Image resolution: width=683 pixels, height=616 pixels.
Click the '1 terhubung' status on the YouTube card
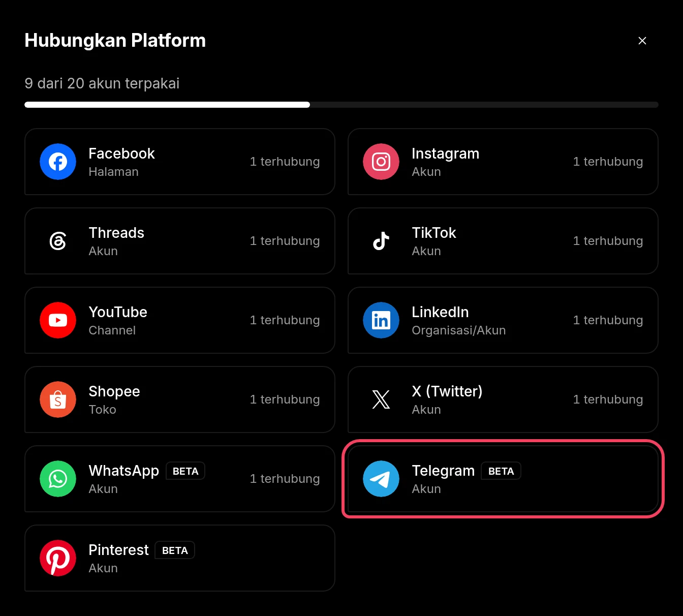coord(285,320)
